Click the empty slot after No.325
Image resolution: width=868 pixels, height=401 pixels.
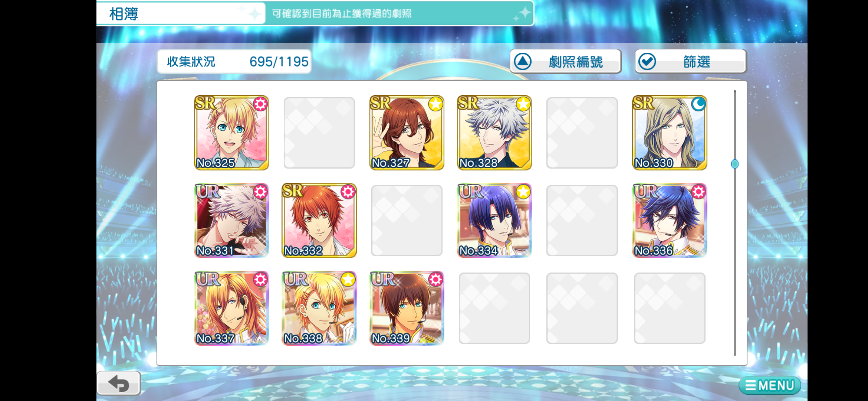(x=319, y=133)
